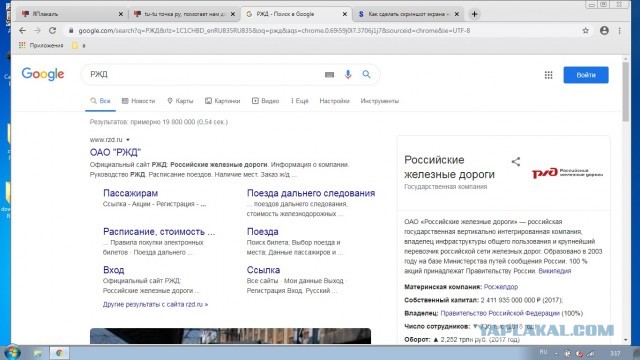
Task: Open the Вход sitelink
Action: coord(113,270)
